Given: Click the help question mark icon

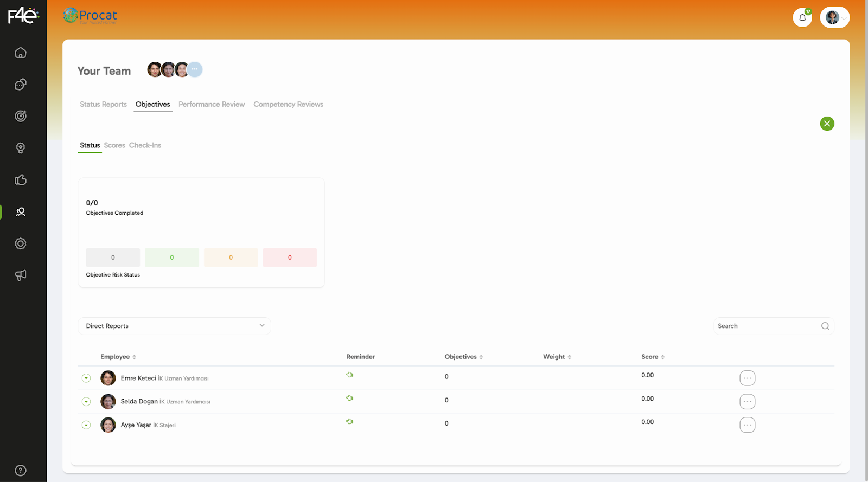Looking at the screenshot, I should (x=21, y=471).
